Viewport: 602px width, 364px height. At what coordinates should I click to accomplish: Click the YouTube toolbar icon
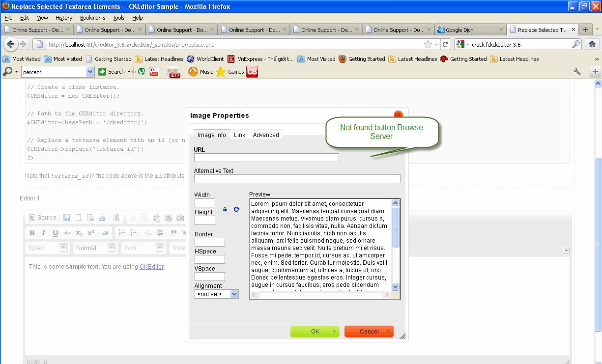(x=154, y=72)
